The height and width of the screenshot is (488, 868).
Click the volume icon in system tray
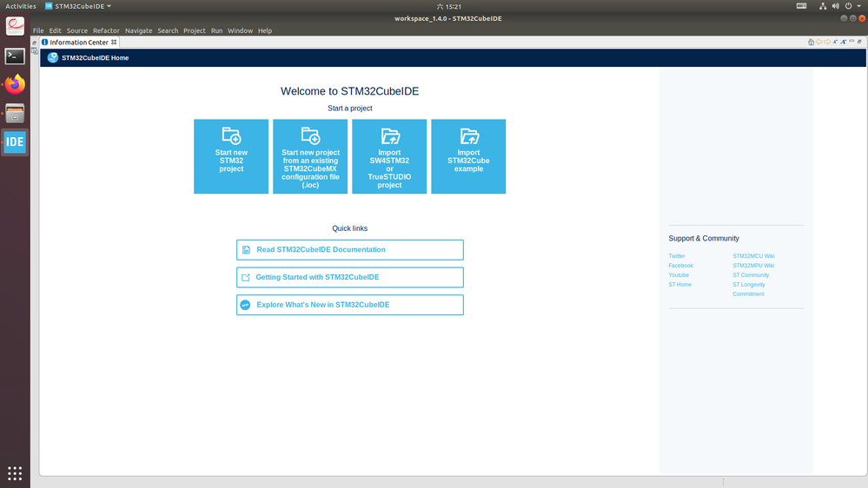(x=835, y=6)
